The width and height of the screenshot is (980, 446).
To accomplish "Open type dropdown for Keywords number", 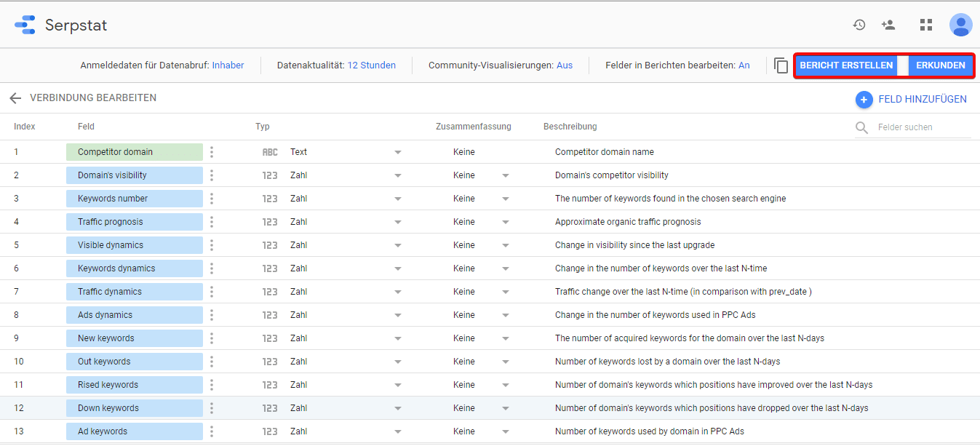I will [398, 199].
